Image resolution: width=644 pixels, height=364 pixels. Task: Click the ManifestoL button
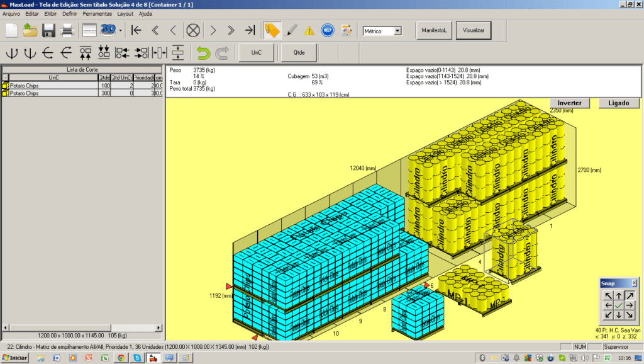[433, 30]
